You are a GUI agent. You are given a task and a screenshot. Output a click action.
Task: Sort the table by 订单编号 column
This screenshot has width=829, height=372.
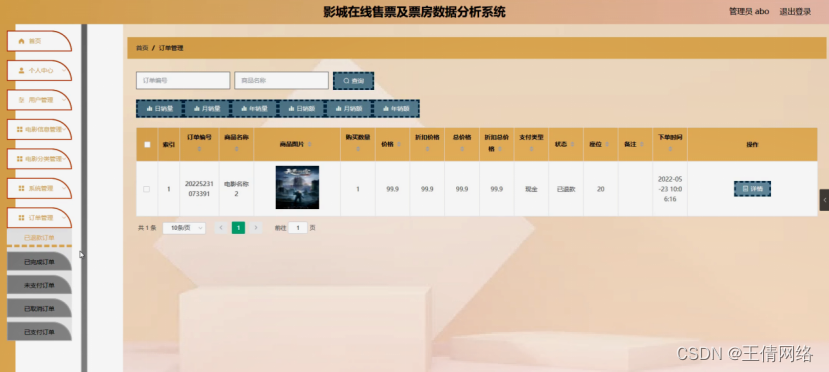click(199, 150)
